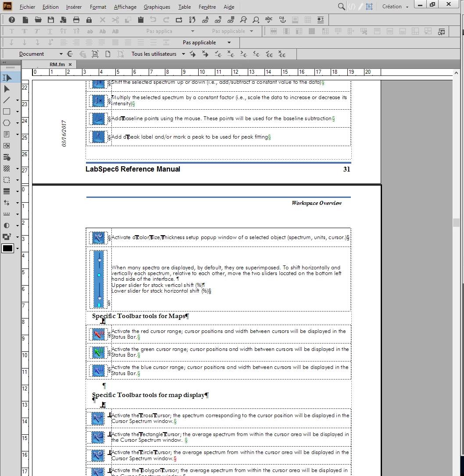Click the rotate-arrow icon after Redo
This screenshot has height=476, width=464.
click(179, 20)
